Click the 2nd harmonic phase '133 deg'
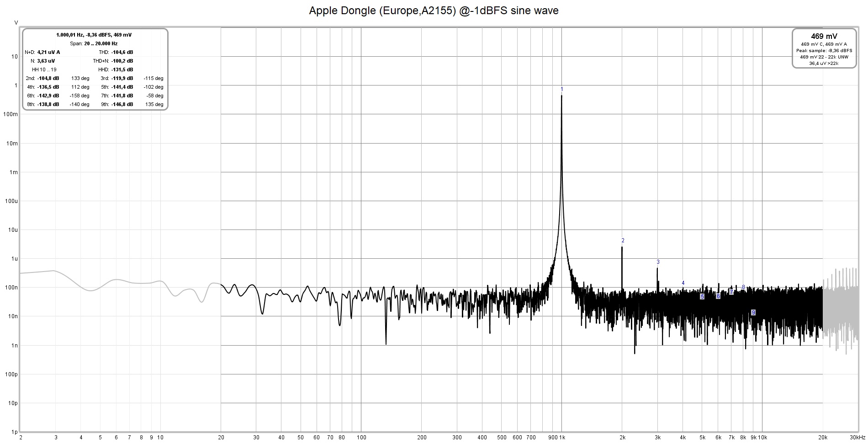This screenshot has width=868, height=443. point(80,78)
